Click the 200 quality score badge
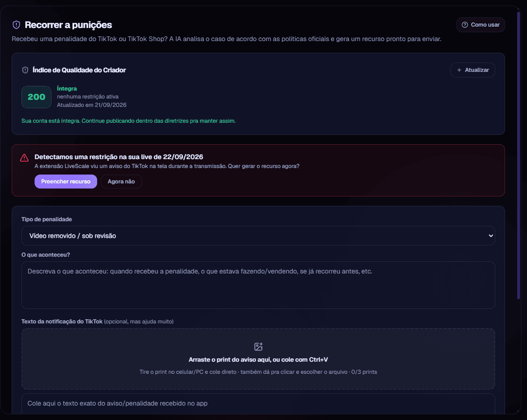This screenshot has height=420, width=527. point(36,97)
